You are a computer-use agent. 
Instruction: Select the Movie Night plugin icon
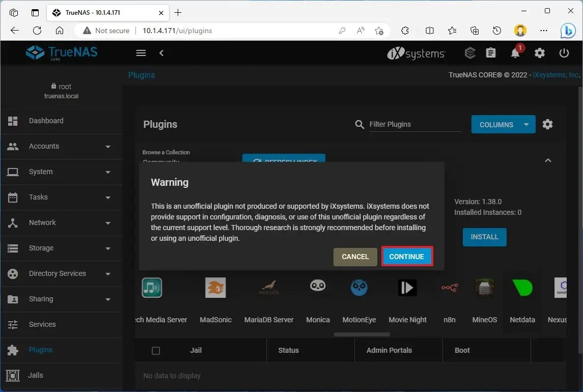407,288
